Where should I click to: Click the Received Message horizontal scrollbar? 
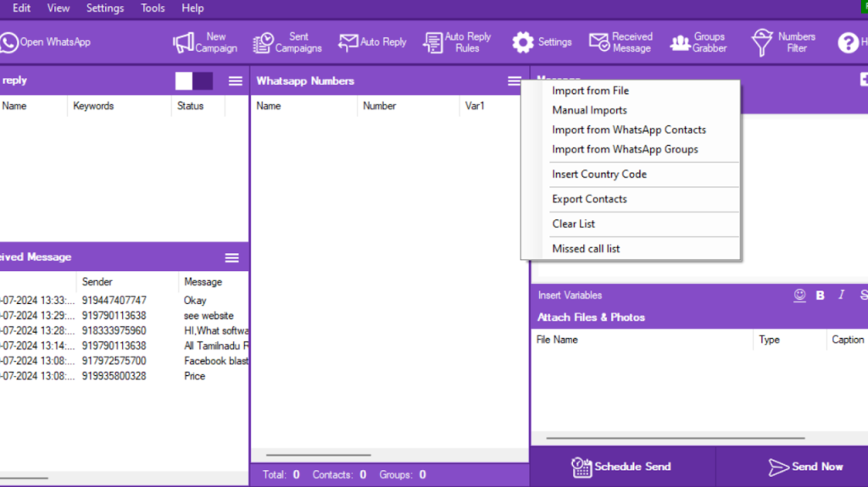[24, 478]
